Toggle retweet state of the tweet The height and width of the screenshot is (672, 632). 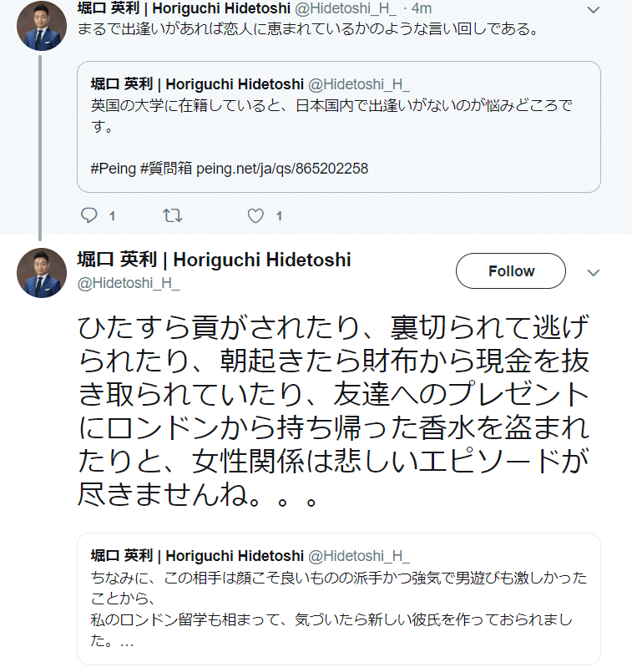click(172, 215)
